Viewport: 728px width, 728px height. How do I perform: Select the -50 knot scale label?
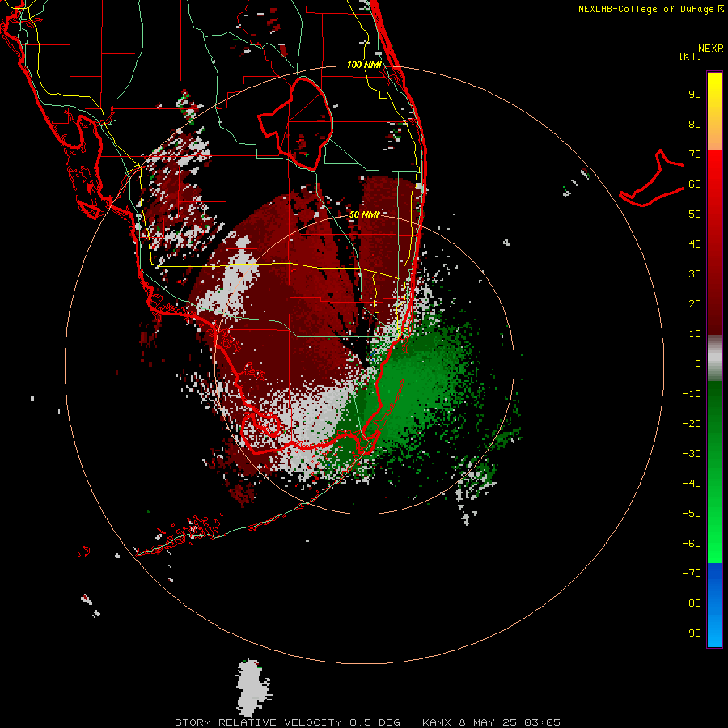coord(692,514)
